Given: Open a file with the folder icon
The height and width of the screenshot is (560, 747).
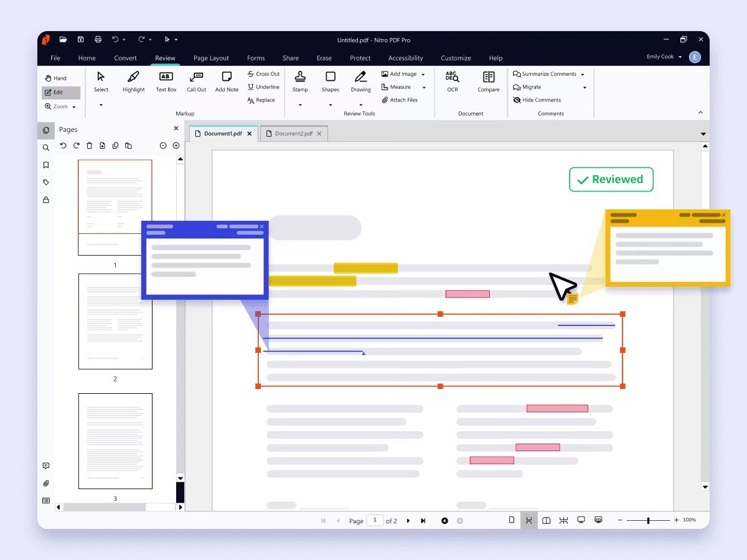Looking at the screenshot, I should coord(63,39).
